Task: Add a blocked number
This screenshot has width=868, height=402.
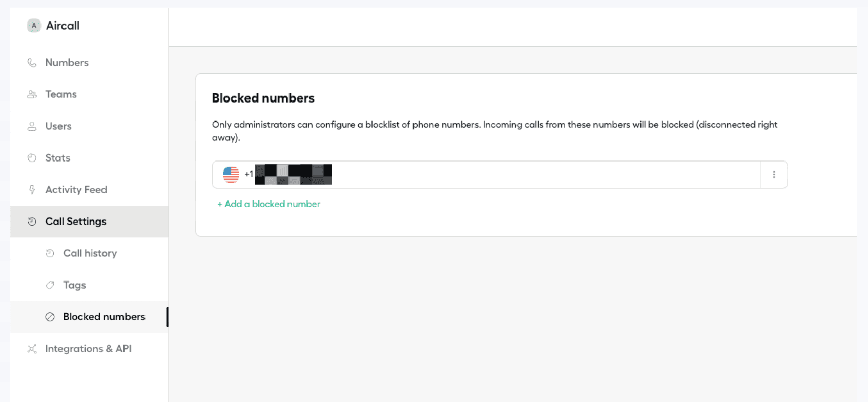Action: (x=268, y=204)
